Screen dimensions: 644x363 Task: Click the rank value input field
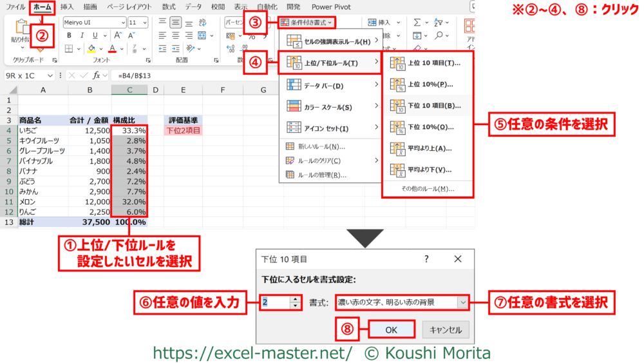tap(276, 302)
